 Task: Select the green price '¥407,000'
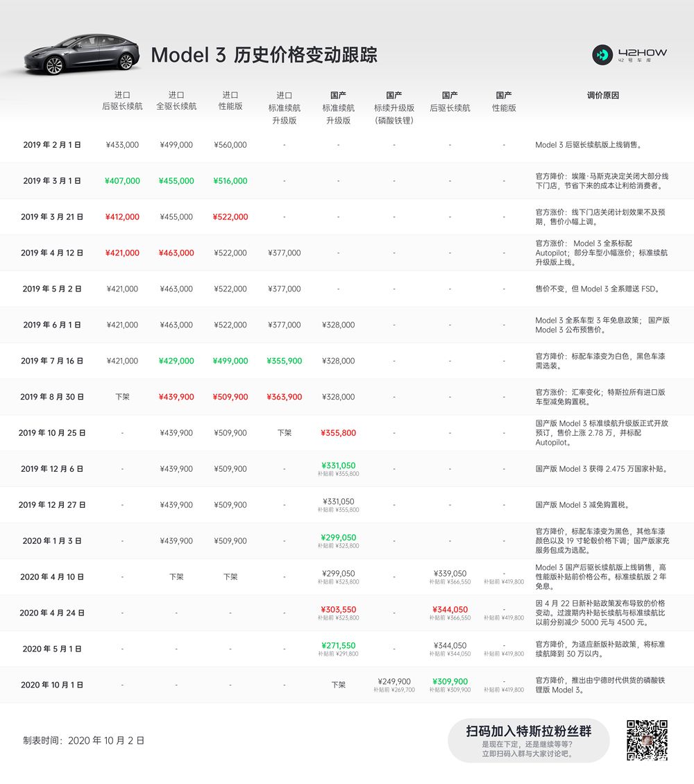click(122, 181)
